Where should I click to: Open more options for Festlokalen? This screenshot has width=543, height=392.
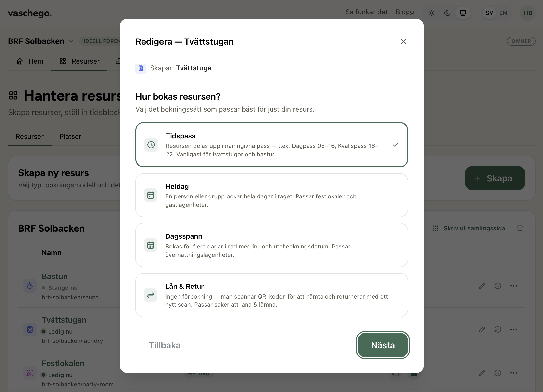513,373
